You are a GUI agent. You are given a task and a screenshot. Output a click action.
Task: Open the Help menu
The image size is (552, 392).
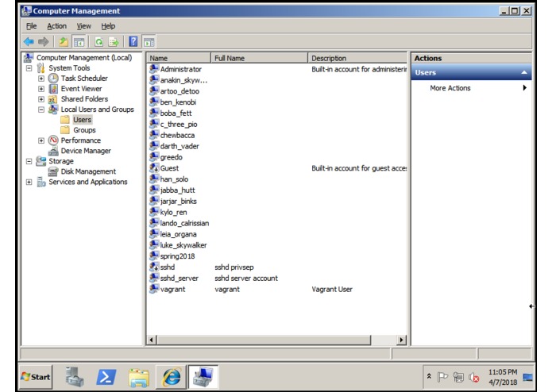point(108,26)
